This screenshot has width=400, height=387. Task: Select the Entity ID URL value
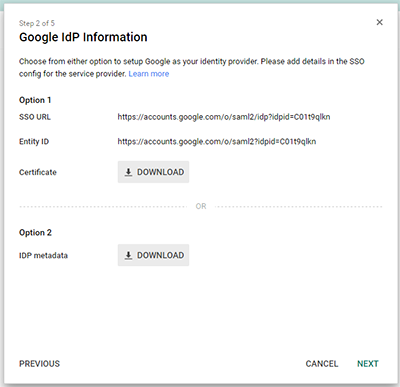[217, 142]
